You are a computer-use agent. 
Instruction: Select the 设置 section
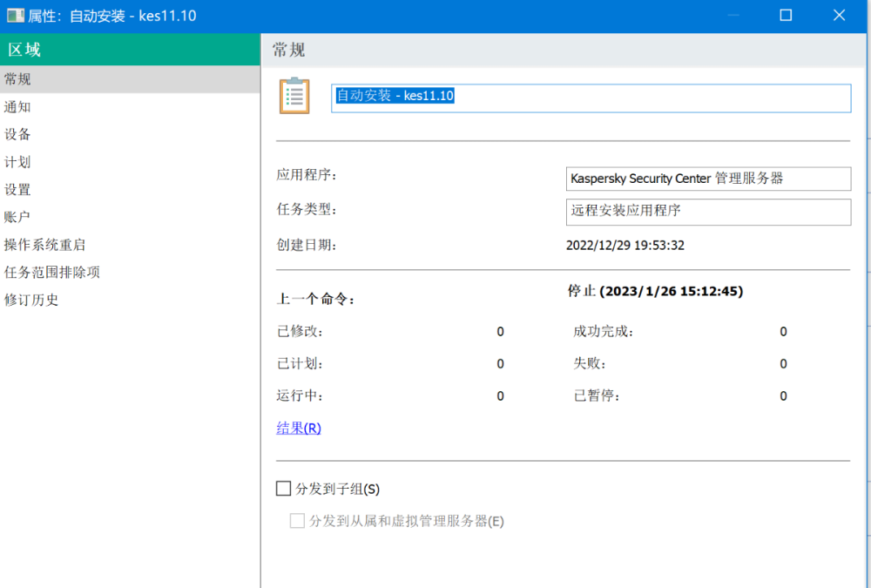coord(17,189)
